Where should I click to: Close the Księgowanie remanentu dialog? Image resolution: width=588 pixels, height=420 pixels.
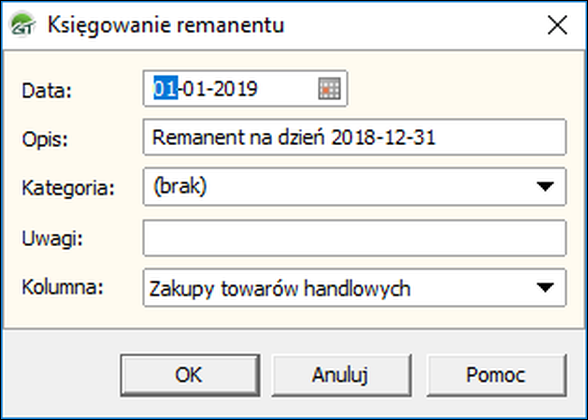[x=557, y=26]
